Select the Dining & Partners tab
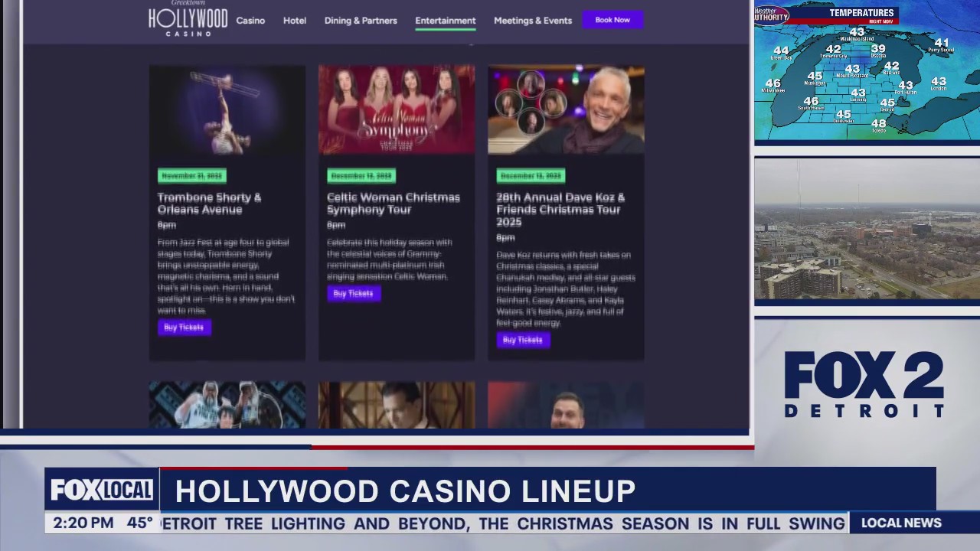The height and width of the screenshot is (551, 980). tap(361, 21)
